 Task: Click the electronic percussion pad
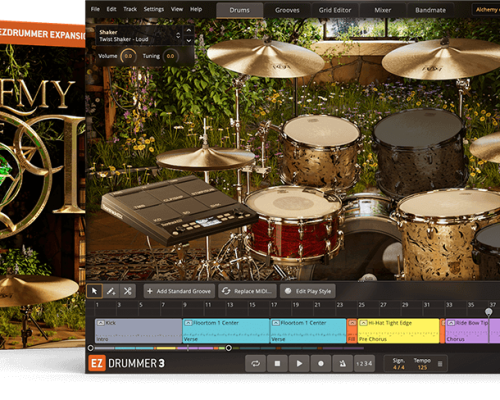[178, 210]
